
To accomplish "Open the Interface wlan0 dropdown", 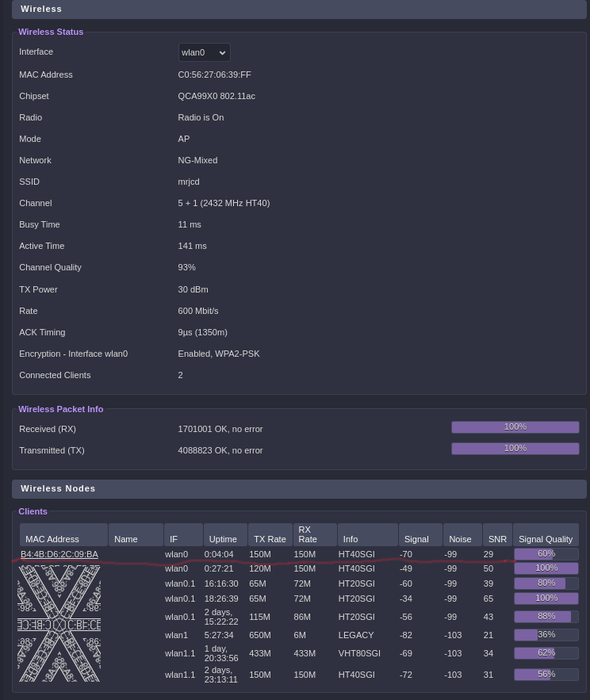I will (204, 52).
